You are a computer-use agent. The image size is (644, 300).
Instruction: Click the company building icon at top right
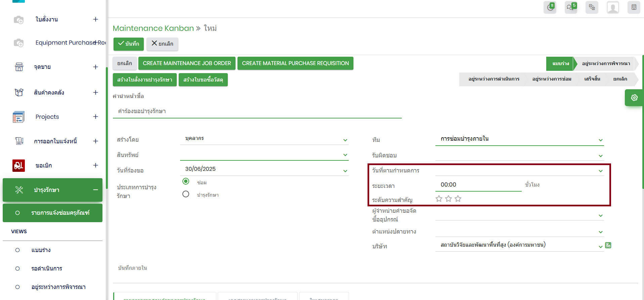[x=634, y=7]
